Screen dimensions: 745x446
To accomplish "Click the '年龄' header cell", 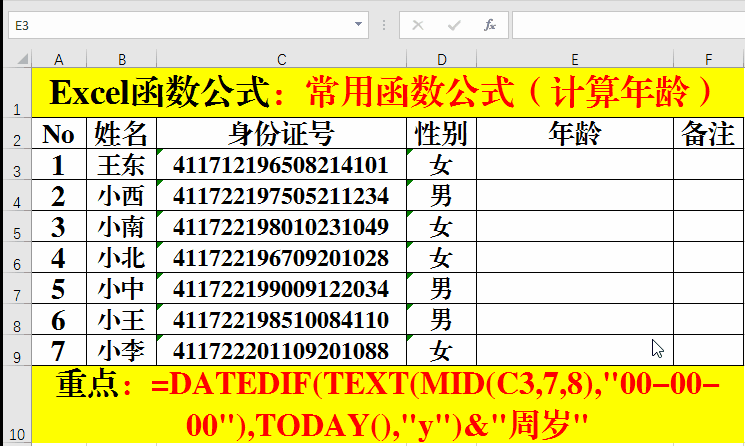I will (x=575, y=133).
